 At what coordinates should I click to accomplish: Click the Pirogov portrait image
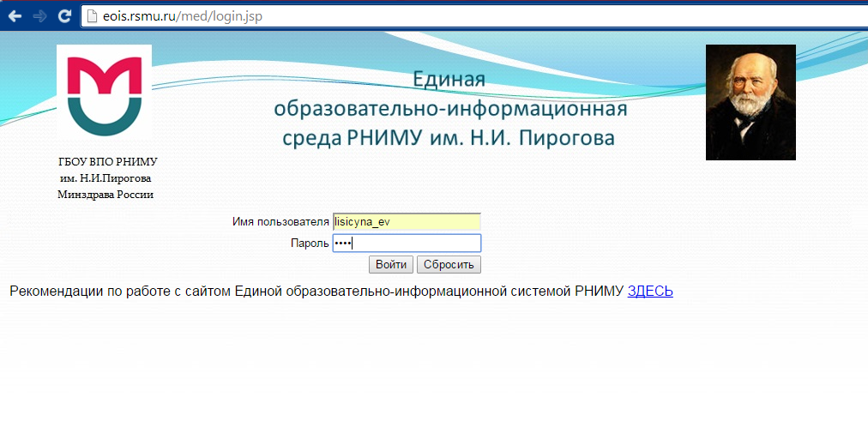750,102
